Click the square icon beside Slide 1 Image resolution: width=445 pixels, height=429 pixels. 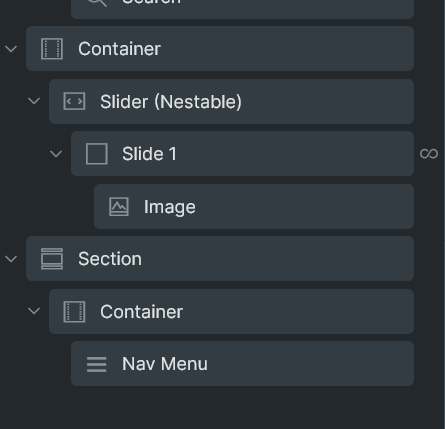point(97,154)
